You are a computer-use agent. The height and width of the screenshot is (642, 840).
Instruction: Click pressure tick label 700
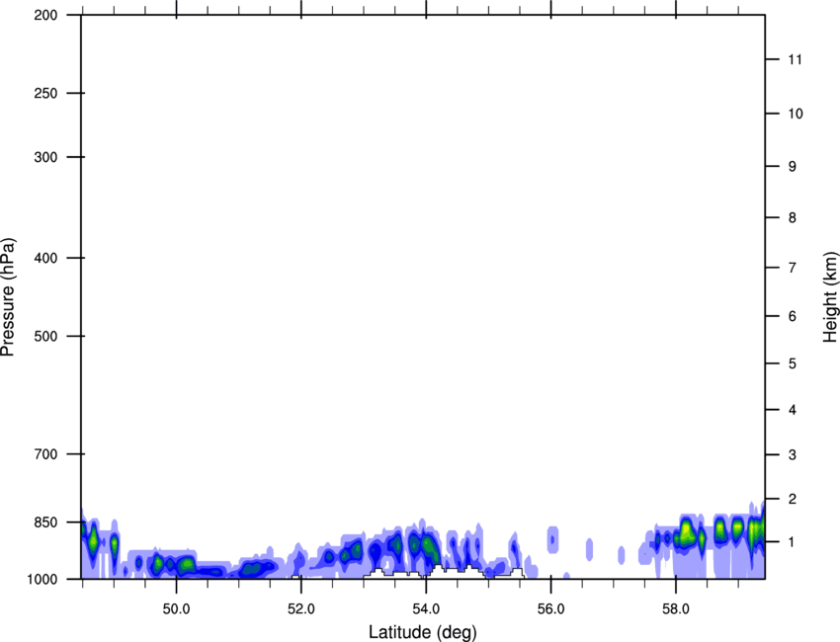click(45, 454)
